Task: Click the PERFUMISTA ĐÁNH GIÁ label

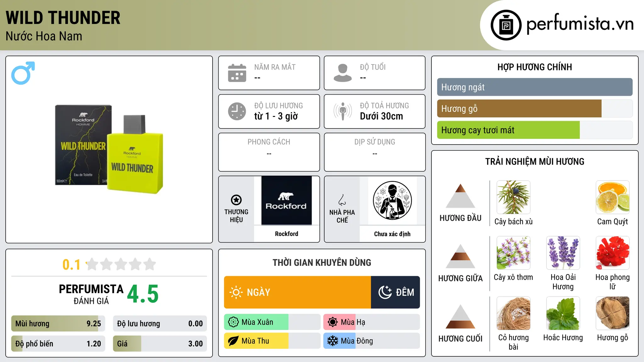Action: tap(91, 294)
